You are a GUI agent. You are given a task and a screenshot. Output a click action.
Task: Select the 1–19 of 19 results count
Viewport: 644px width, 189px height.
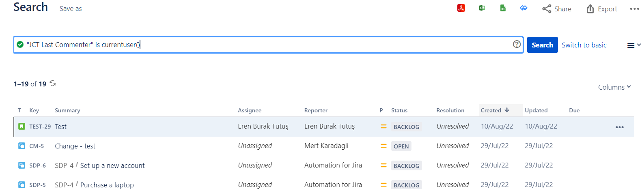coord(30,84)
